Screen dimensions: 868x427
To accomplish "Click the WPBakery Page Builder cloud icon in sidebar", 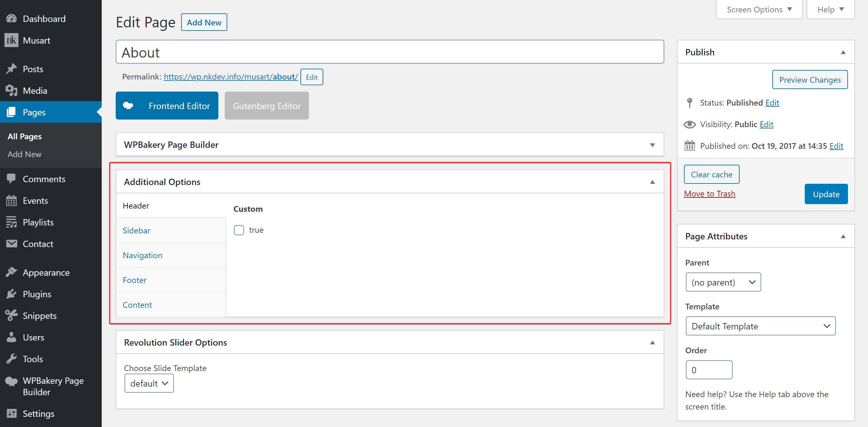I will (11, 381).
